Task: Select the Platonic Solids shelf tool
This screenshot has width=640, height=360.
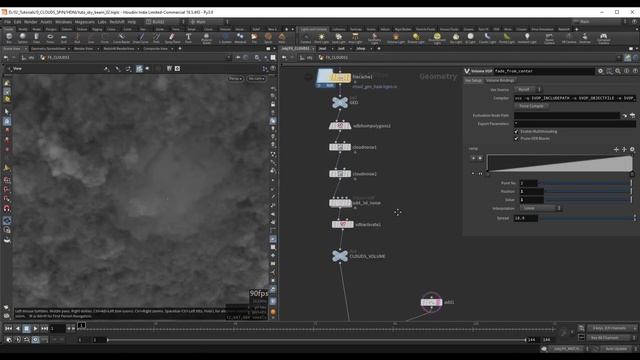Action: coord(206,38)
